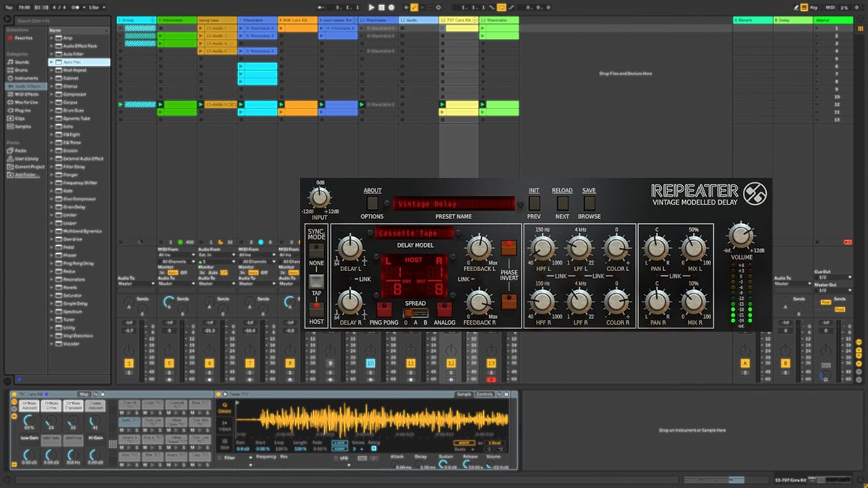The height and width of the screenshot is (488, 868).
Task: Switch to the Controls tab in Simpler
Action: click(485, 394)
